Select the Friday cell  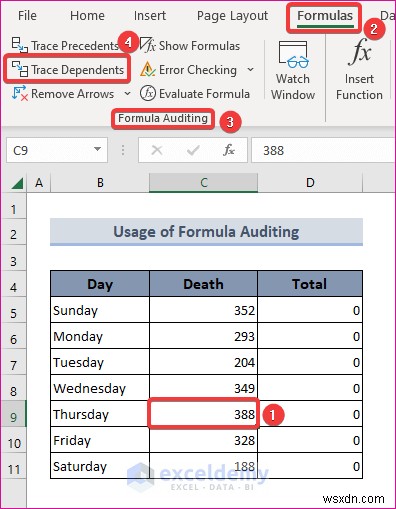pyautogui.click(x=100, y=440)
